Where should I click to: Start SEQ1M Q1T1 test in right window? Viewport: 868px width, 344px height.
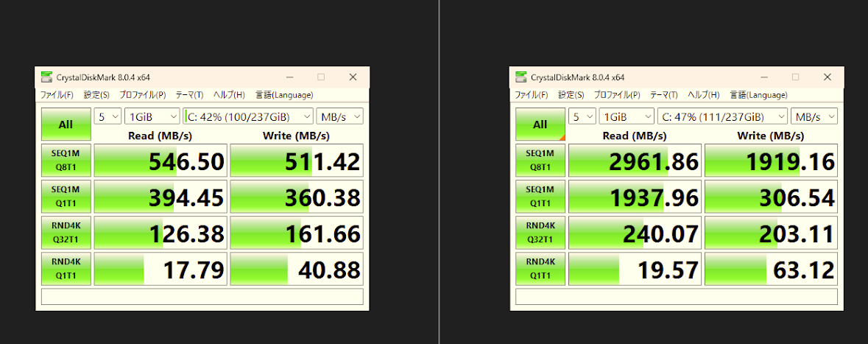[x=540, y=196]
